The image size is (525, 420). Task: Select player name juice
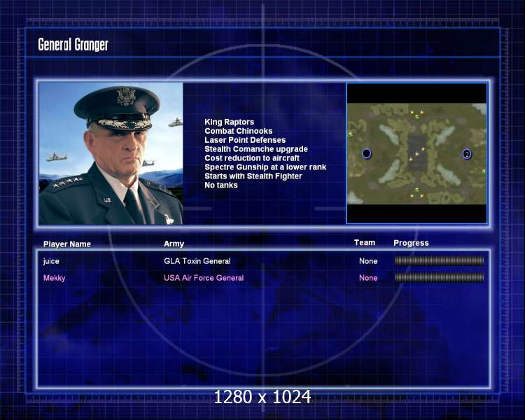pyautogui.click(x=51, y=261)
